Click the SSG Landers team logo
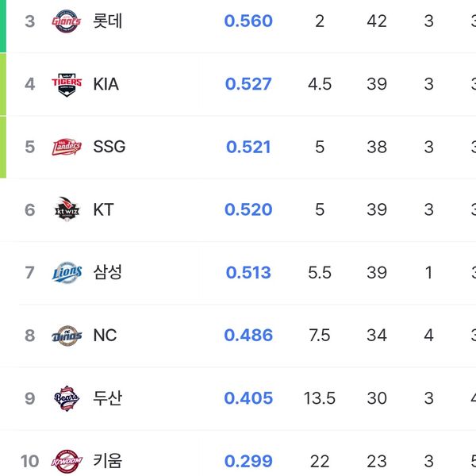The image size is (476, 476). [67, 147]
